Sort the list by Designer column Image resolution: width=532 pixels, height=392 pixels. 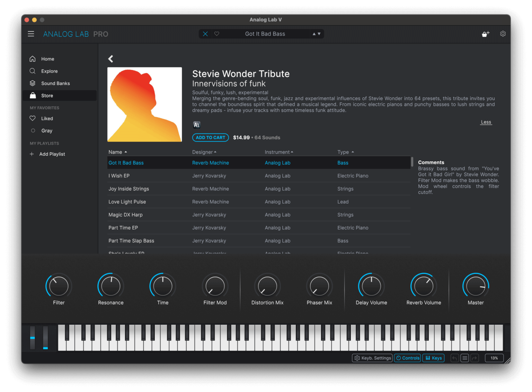[204, 152]
